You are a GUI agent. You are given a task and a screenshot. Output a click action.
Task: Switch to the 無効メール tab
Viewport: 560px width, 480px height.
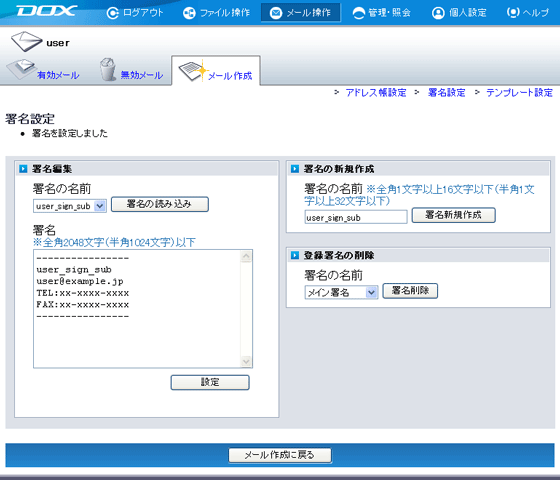pyautogui.click(x=142, y=75)
